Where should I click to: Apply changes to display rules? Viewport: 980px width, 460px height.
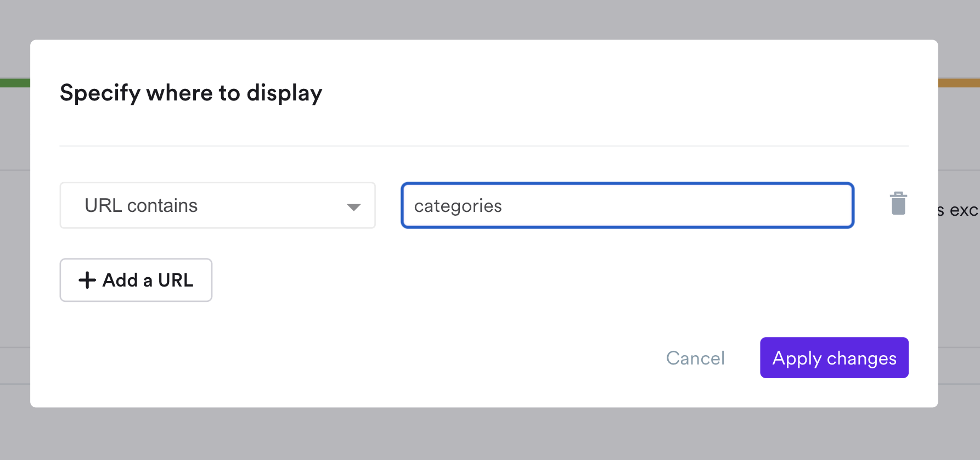click(834, 358)
